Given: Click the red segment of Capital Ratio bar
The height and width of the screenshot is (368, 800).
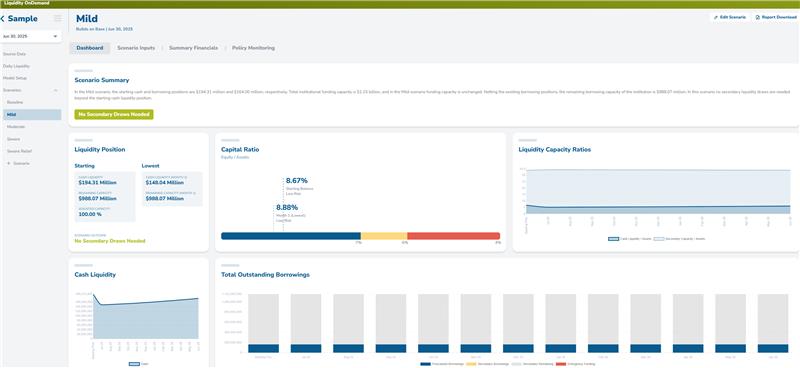Looking at the screenshot, I should point(454,236).
